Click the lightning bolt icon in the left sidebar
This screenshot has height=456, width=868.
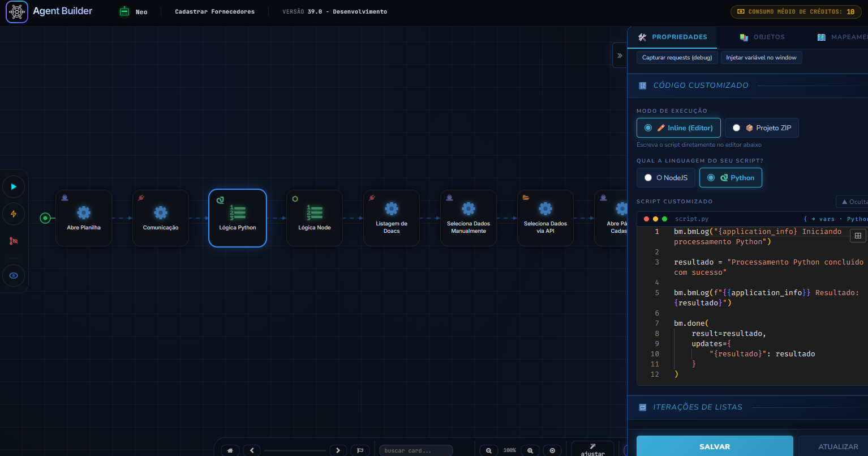click(x=14, y=214)
